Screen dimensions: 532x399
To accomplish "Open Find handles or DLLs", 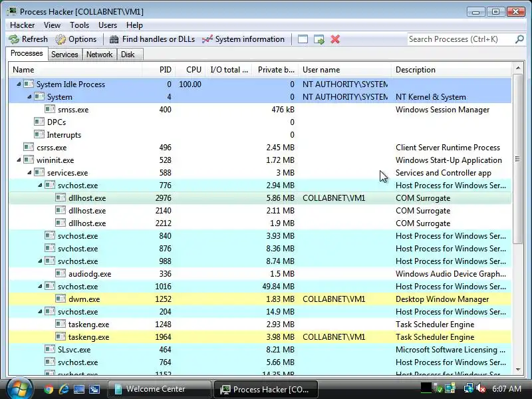I will click(x=152, y=39).
